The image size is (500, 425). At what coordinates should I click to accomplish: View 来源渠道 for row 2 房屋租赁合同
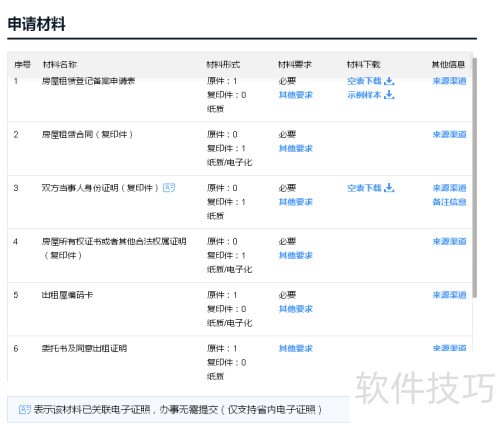point(449,135)
